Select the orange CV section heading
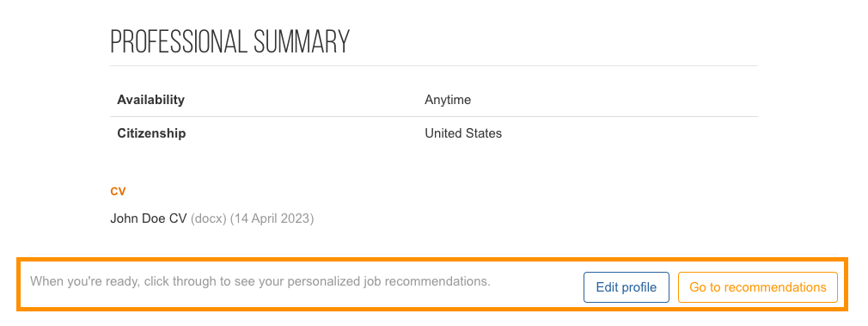This screenshot has height=326, width=868. 118,191
